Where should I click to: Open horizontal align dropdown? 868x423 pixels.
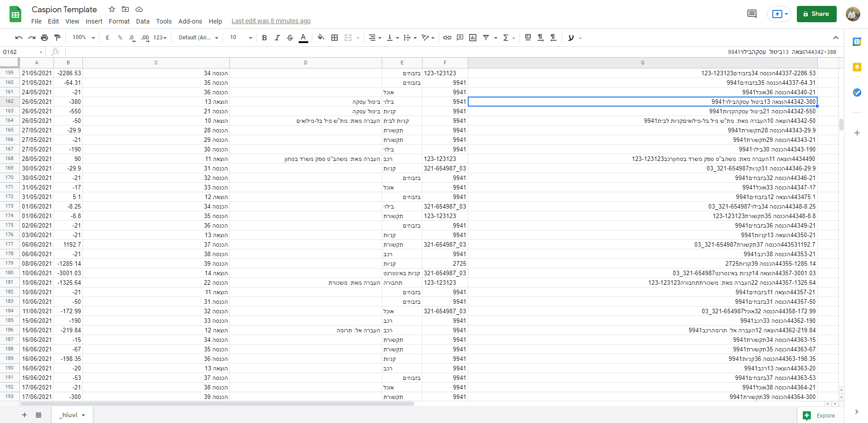[375, 38]
